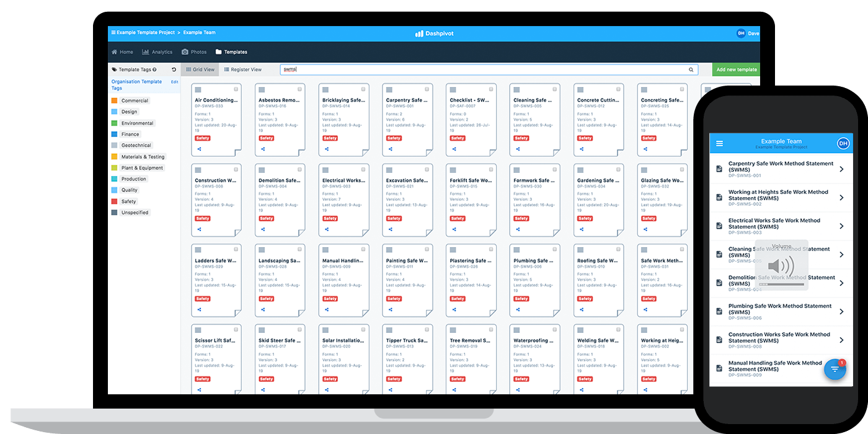Tick the Air Conditioning template checkbox

pyautogui.click(x=236, y=90)
